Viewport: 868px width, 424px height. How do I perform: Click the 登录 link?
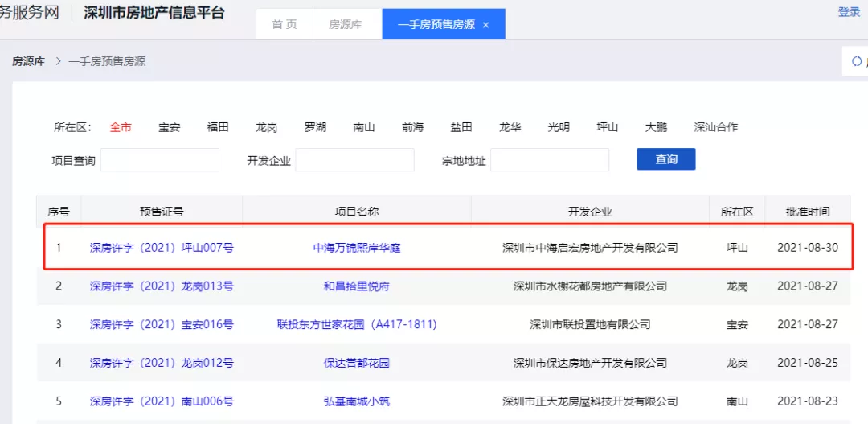click(x=849, y=12)
